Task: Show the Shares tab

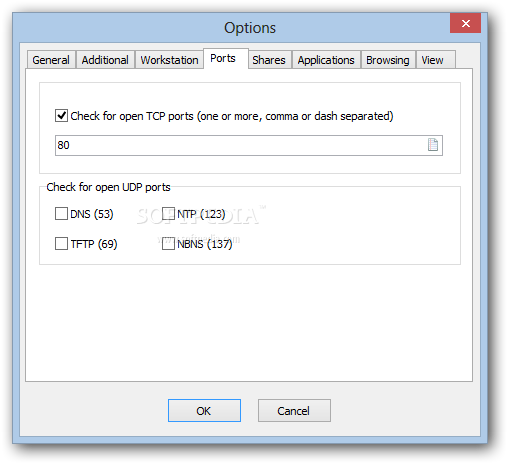Action: click(x=269, y=60)
